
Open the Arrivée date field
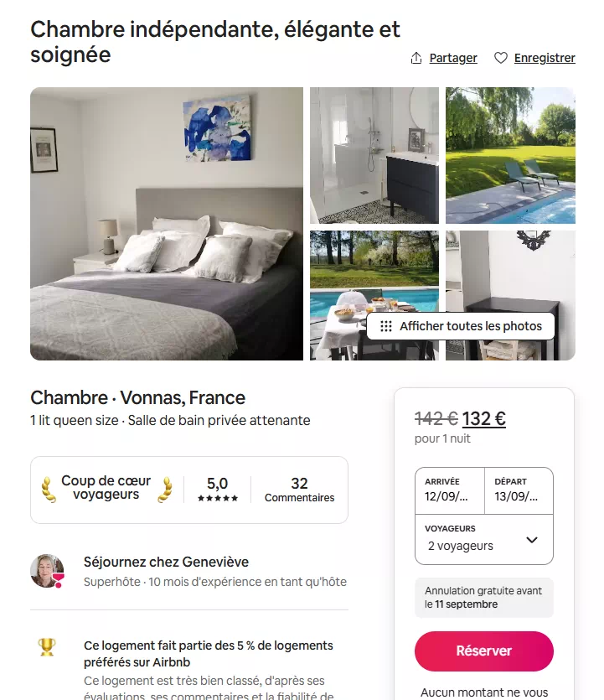450,490
